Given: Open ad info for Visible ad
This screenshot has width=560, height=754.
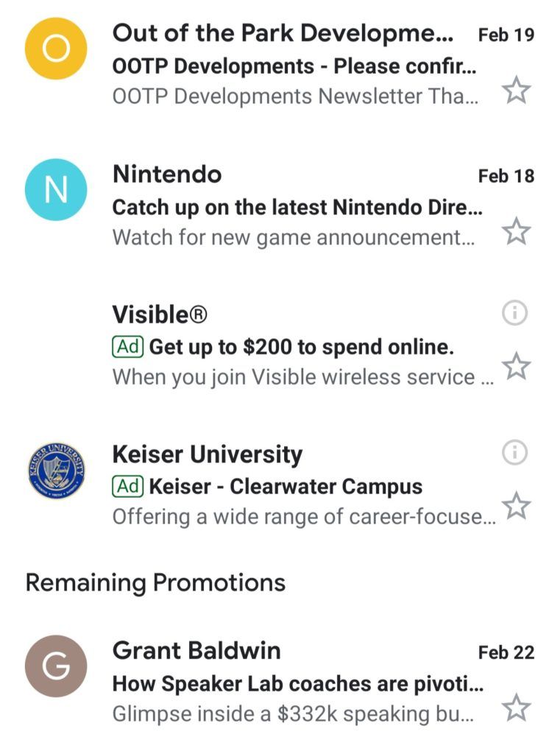Looking at the screenshot, I should [515, 313].
